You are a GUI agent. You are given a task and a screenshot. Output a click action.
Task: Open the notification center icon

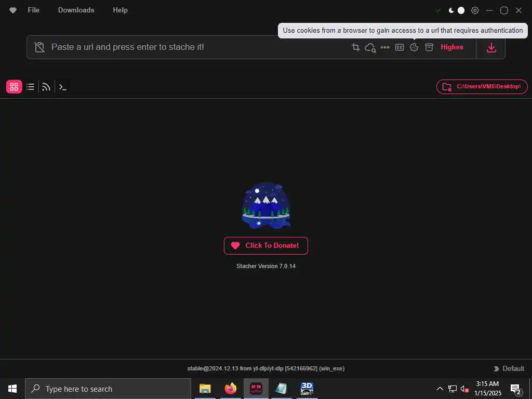515,389
